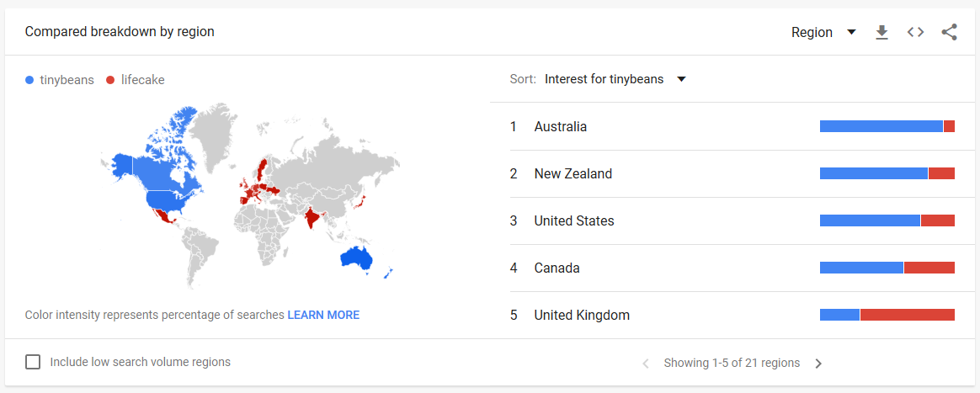Select the Canada region row
The width and height of the screenshot is (980, 393).
click(733, 268)
